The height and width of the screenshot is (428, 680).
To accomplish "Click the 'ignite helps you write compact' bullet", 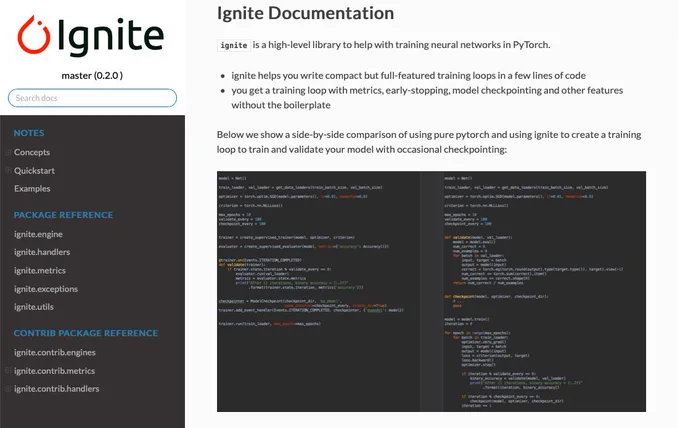I will (408, 75).
